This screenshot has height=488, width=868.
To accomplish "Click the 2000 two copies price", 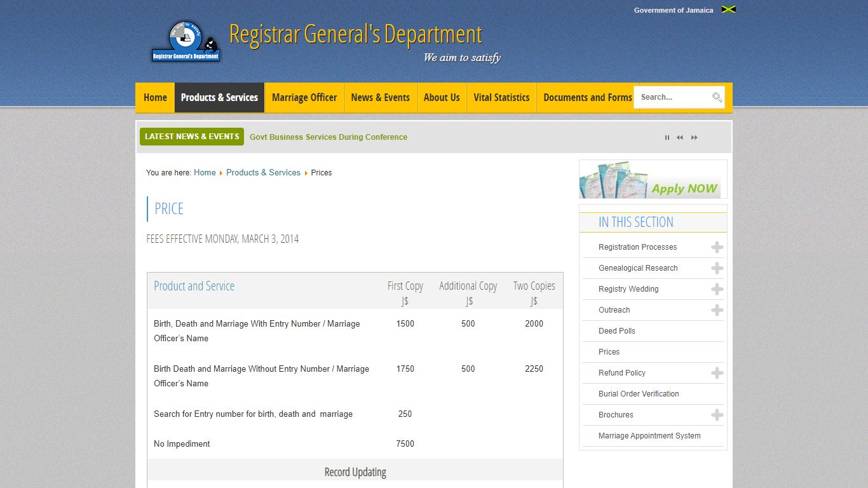I will 534,324.
